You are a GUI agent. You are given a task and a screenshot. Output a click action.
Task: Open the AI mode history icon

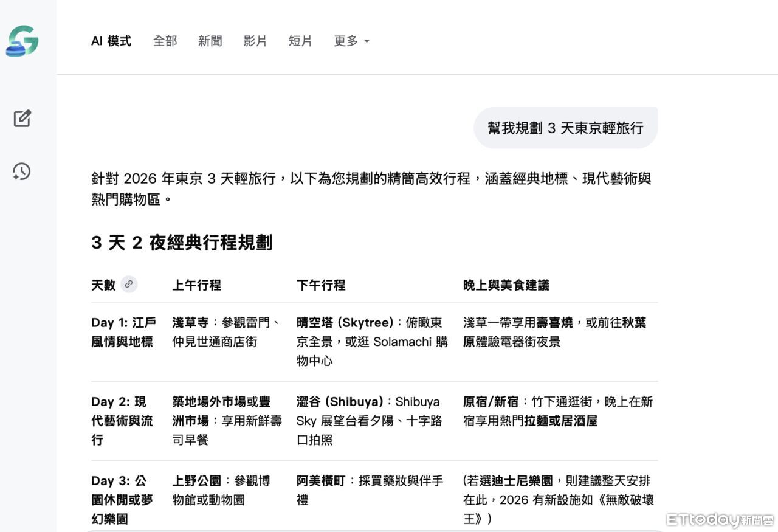point(22,171)
